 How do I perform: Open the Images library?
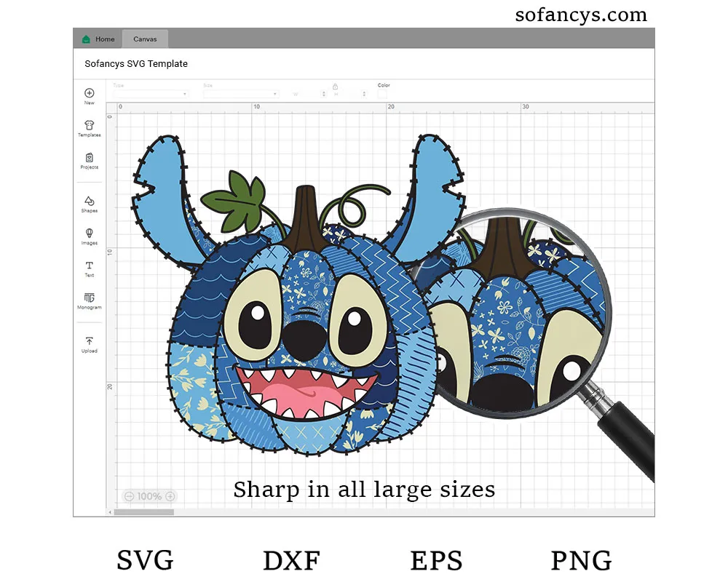(x=90, y=236)
